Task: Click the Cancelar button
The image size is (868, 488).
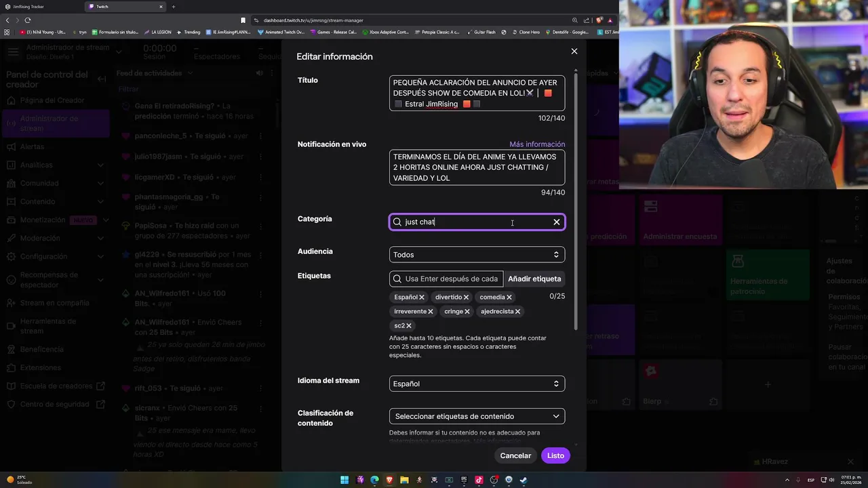Action: pos(515,455)
